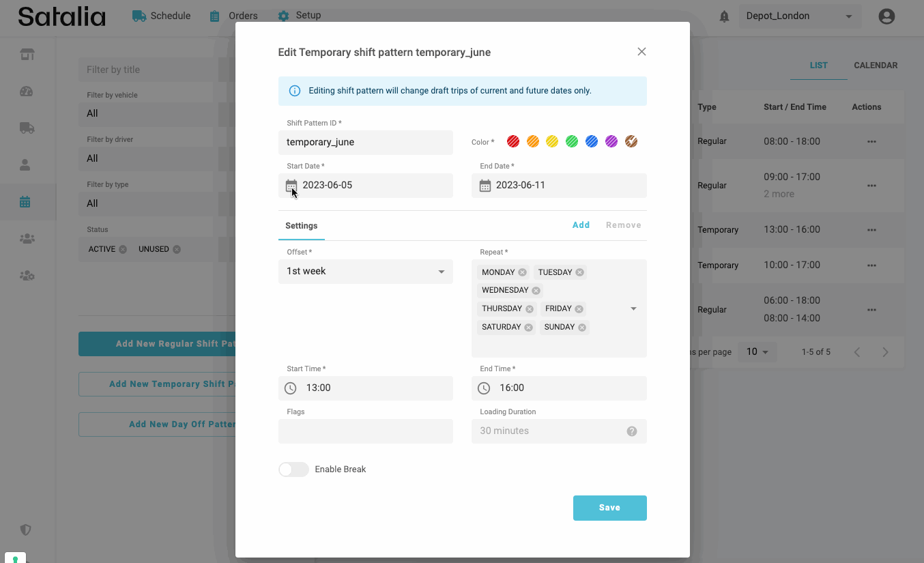The height and width of the screenshot is (563, 924).
Task: Close the Edit Temporary shift pattern dialog
Action: coord(641,52)
